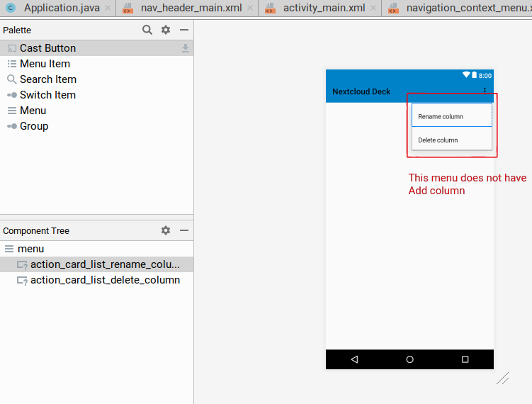The image size is (532, 404).
Task: Select Rename column in preview menu
Action: click(x=452, y=116)
